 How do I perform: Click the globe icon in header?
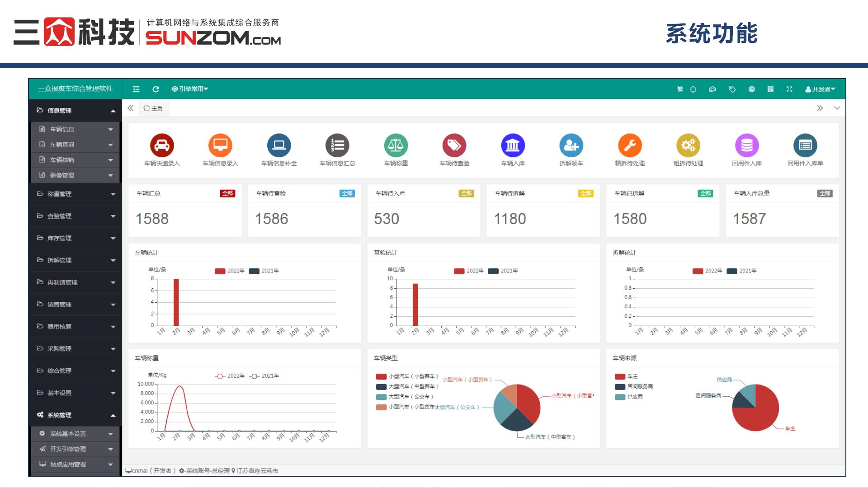tap(751, 89)
